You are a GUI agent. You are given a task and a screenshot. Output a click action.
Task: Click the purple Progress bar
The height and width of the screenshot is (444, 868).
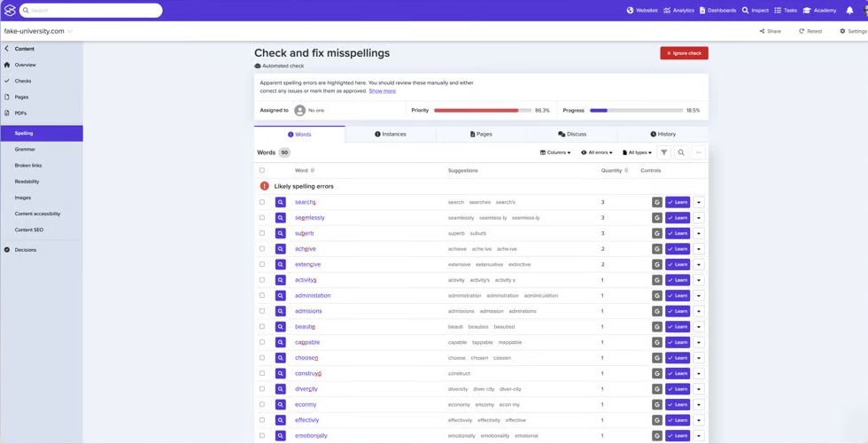pos(636,110)
